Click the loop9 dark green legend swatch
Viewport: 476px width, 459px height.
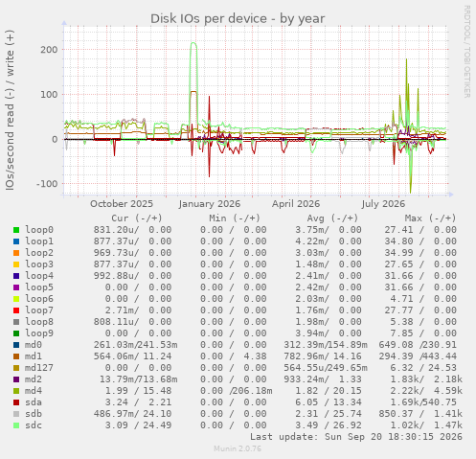pyautogui.click(x=16, y=333)
